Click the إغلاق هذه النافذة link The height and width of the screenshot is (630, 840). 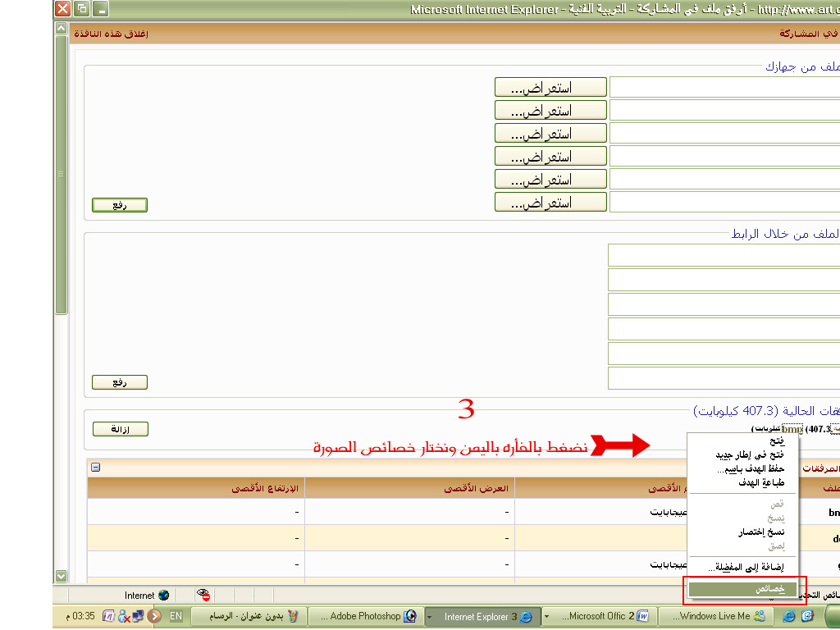tap(111, 33)
